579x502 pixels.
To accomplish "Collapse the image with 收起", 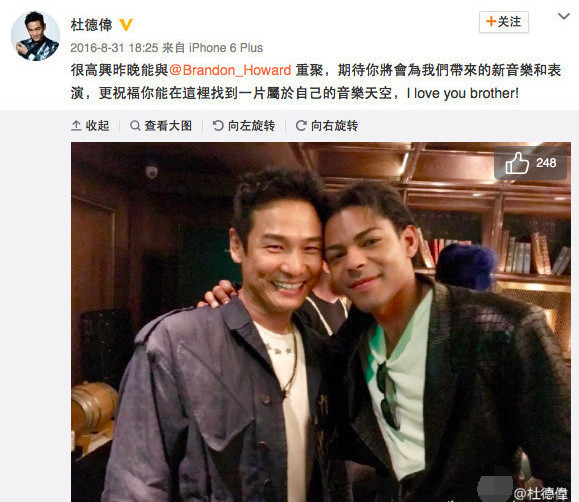I will (x=90, y=126).
